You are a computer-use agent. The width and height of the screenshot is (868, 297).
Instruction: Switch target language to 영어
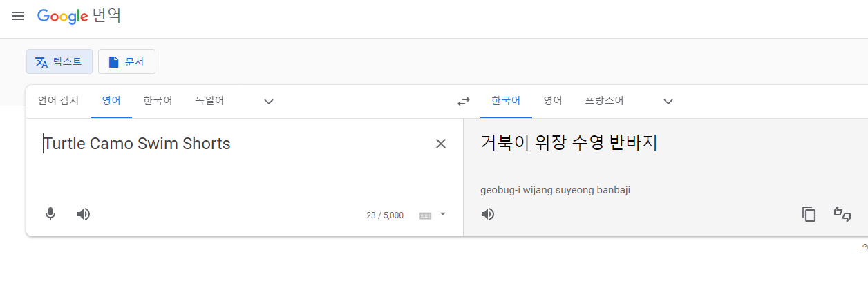pos(552,101)
